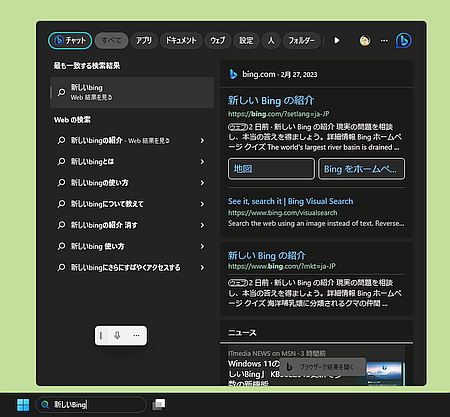Select the すべて filter tab
450x417 pixels.
point(111,41)
